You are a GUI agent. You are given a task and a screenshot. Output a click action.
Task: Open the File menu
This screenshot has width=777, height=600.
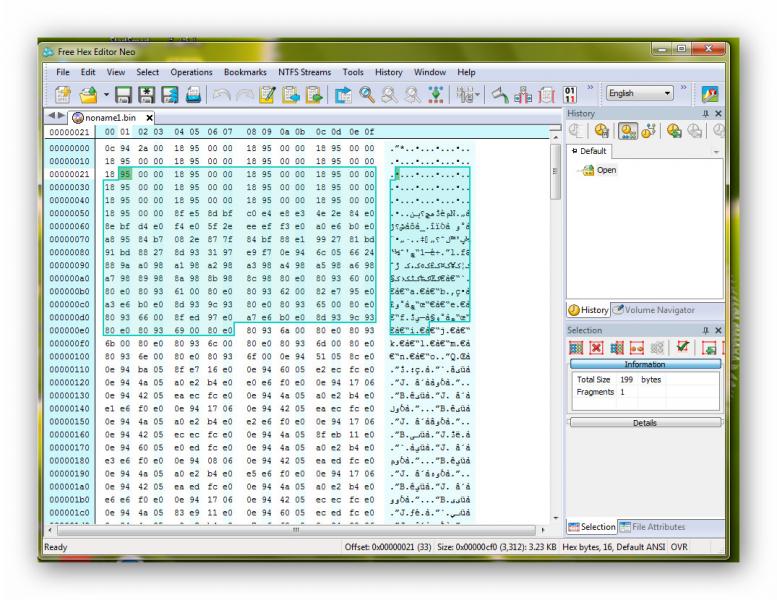pyautogui.click(x=63, y=72)
